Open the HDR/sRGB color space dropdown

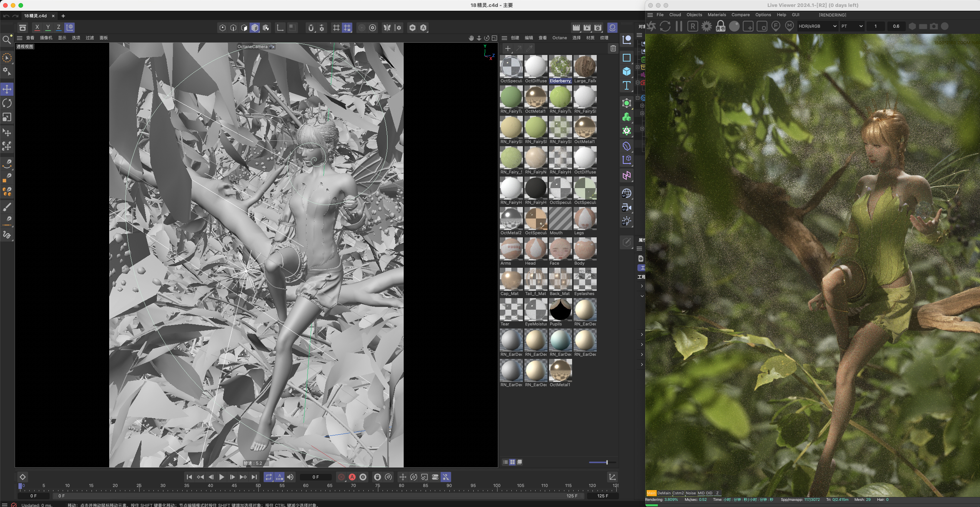pyautogui.click(x=817, y=26)
